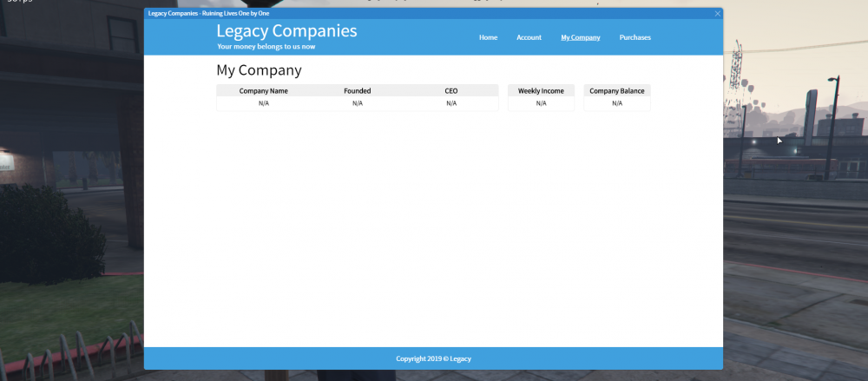Click the Copyright 2019 Legacy footer text
The image size is (868, 381).
click(x=433, y=358)
